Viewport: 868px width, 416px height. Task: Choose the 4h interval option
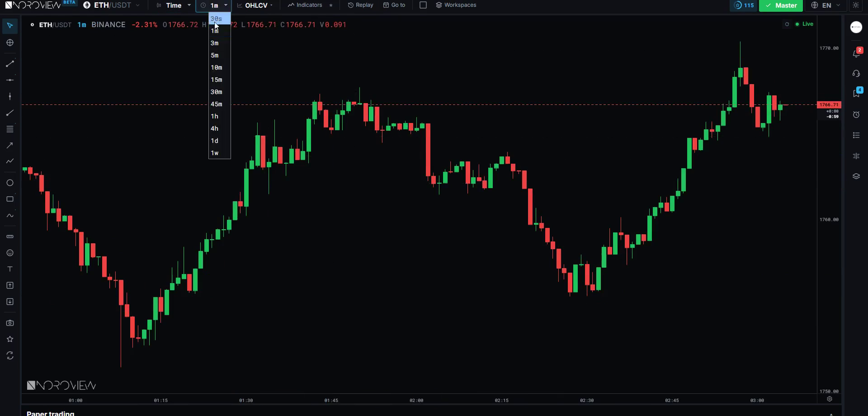220,128
